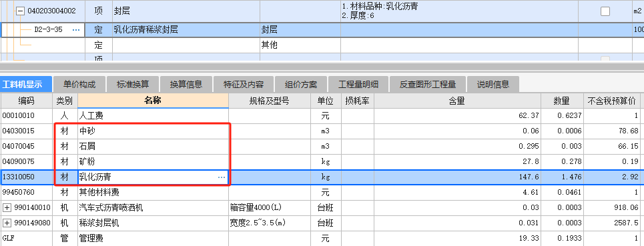Click code cell 99450760
The height and width of the screenshot is (246, 644).
click(x=27, y=192)
